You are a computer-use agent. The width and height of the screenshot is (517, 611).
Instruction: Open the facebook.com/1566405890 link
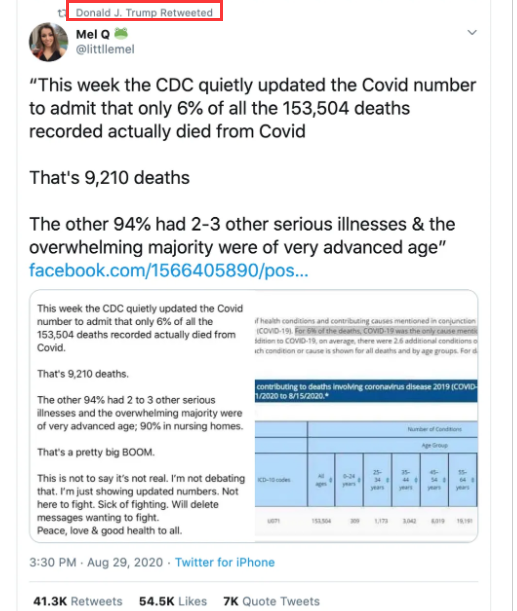coord(168,270)
